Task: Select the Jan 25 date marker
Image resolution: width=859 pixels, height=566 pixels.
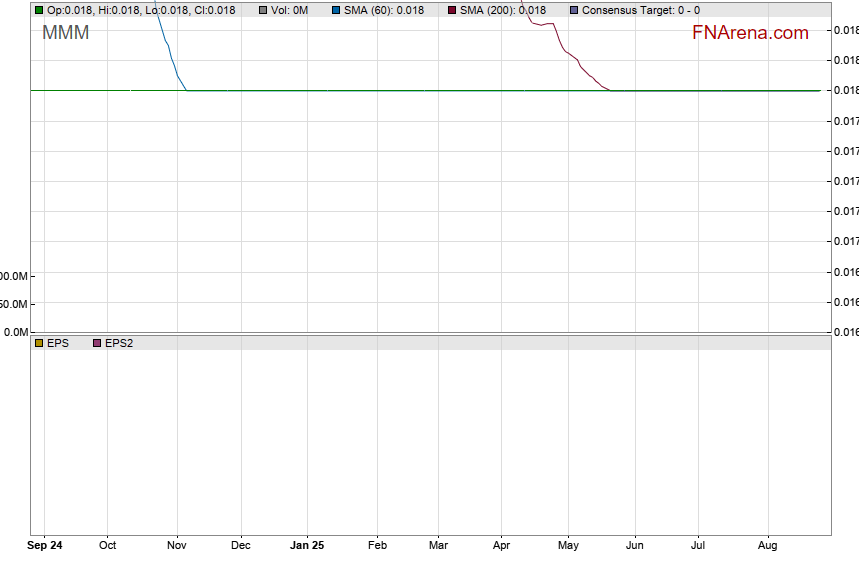Action: point(306,546)
